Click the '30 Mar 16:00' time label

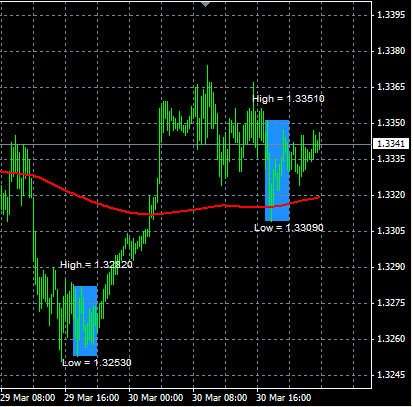[284, 398]
